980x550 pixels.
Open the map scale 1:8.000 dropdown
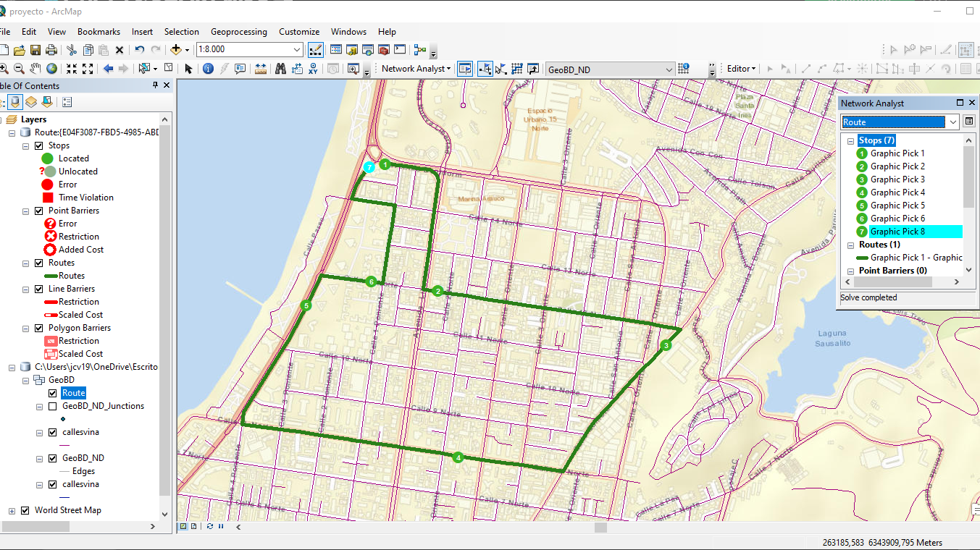pos(296,50)
